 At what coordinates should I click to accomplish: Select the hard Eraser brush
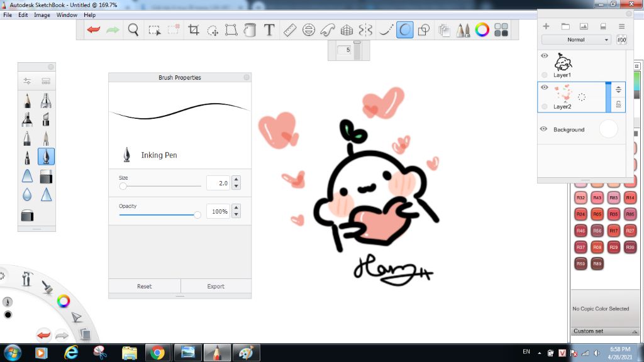click(46, 177)
